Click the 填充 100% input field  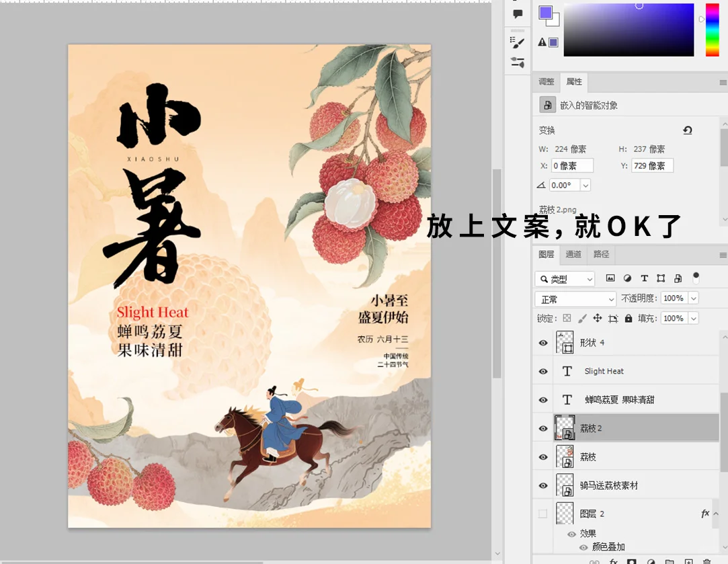(675, 319)
